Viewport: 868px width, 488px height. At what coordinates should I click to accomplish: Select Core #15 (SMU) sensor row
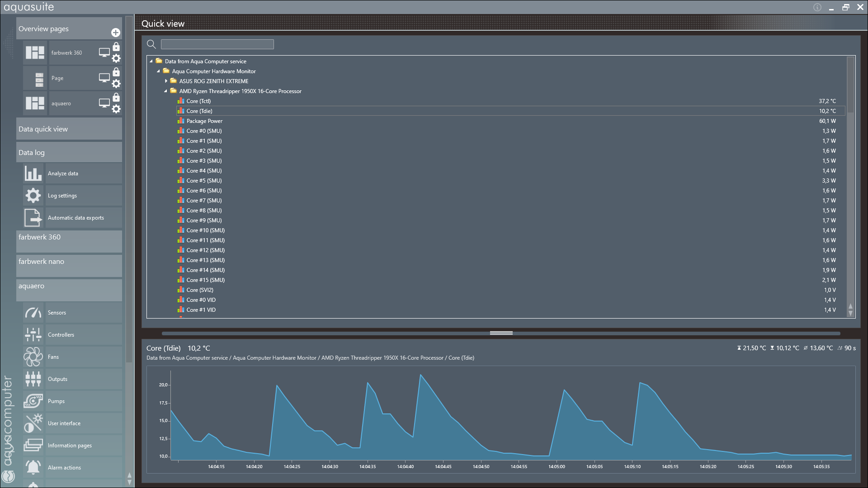pos(510,280)
